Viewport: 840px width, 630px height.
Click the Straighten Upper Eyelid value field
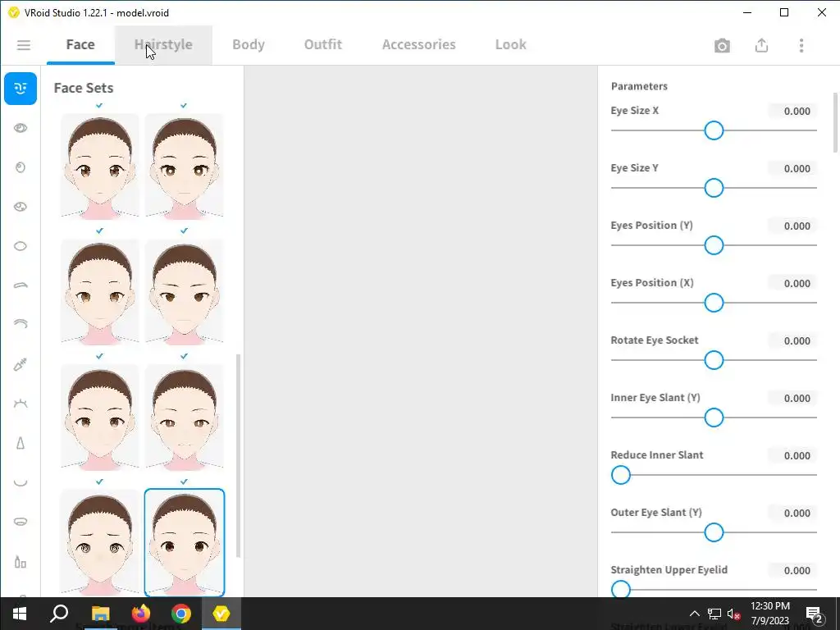pyautogui.click(x=792, y=570)
